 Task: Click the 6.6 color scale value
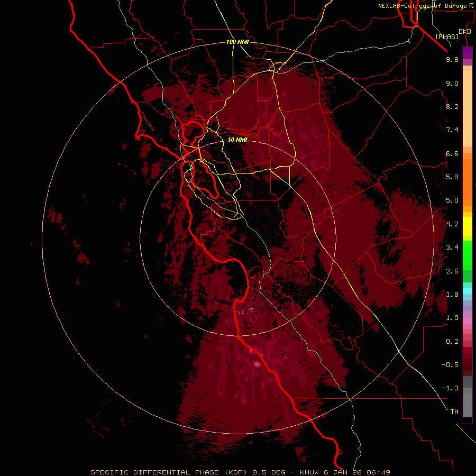click(x=452, y=153)
